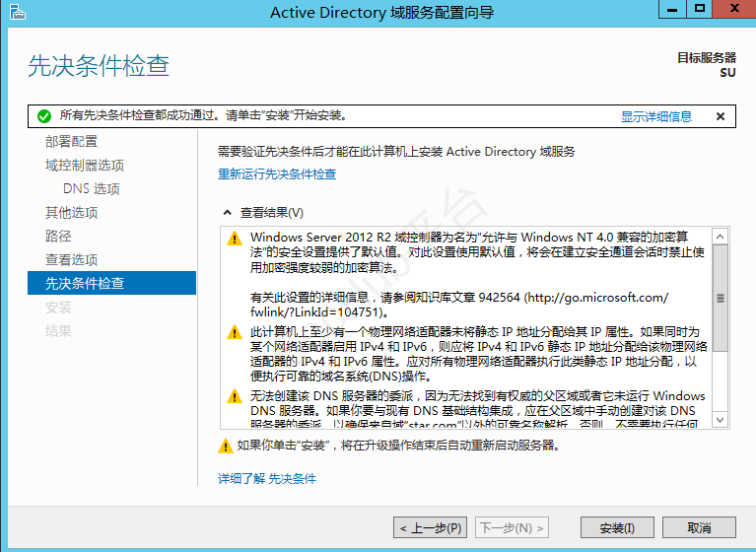The width and height of the screenshot is (756, 552).
Task: Click the 此计算机上至少有一个物理网络适配器 warning text
Action: [x=479, y=354]
